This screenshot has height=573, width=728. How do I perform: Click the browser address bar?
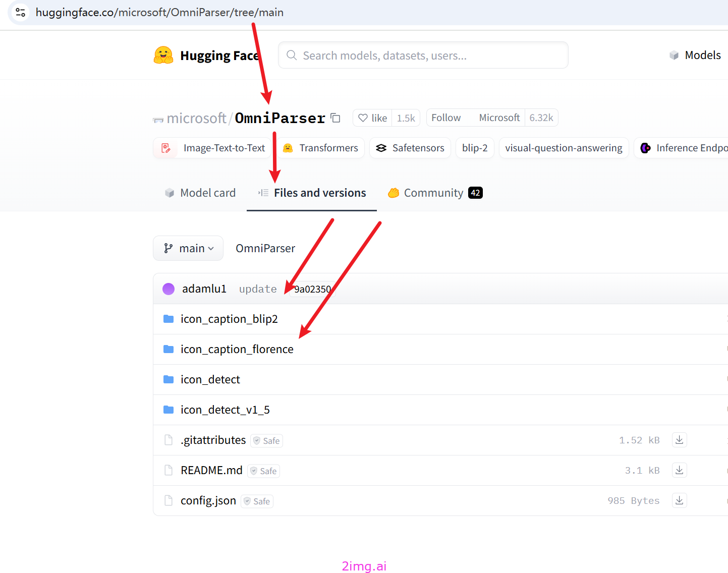[159, 12]
